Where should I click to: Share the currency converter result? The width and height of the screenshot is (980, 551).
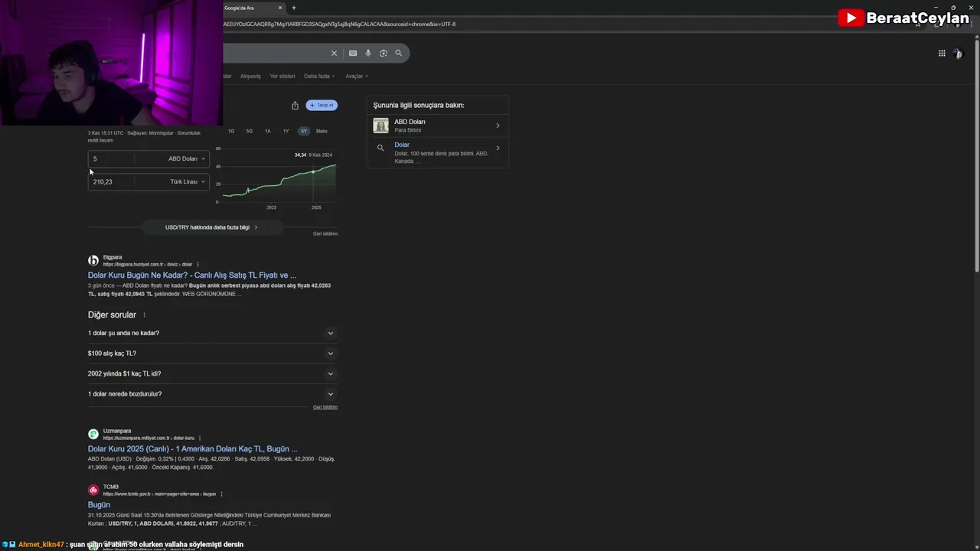295,105
